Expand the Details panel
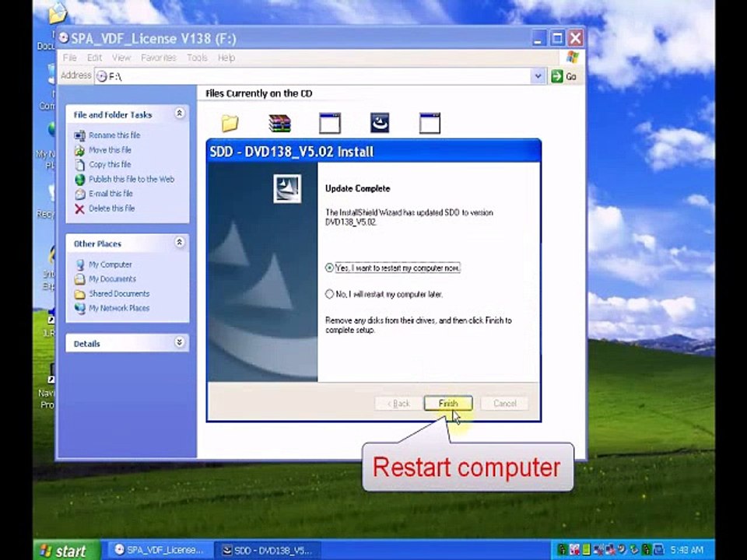Viewport: 747px width, 560px height. click(x=180, y=342)
